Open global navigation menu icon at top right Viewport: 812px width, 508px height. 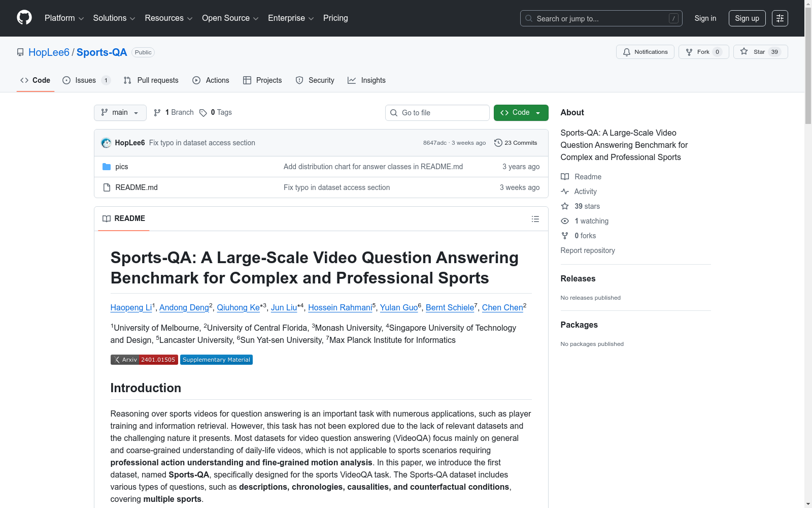780,18
